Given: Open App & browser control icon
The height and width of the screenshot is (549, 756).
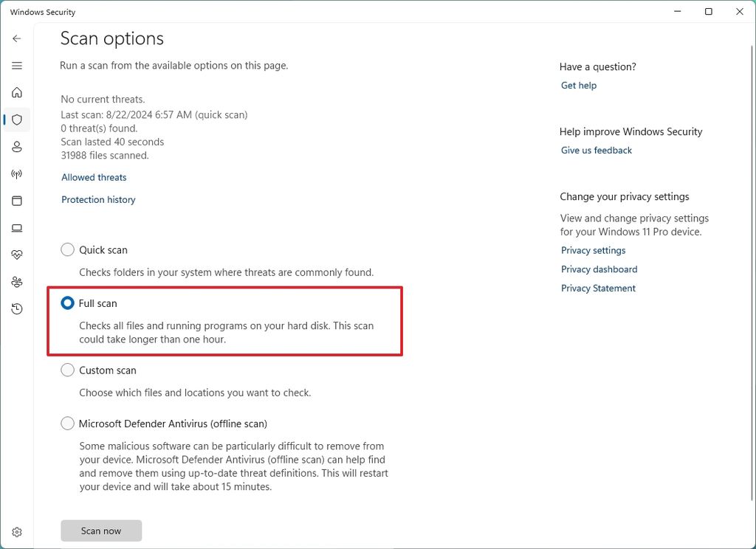Looking at the screenshot, I should 16,201.
